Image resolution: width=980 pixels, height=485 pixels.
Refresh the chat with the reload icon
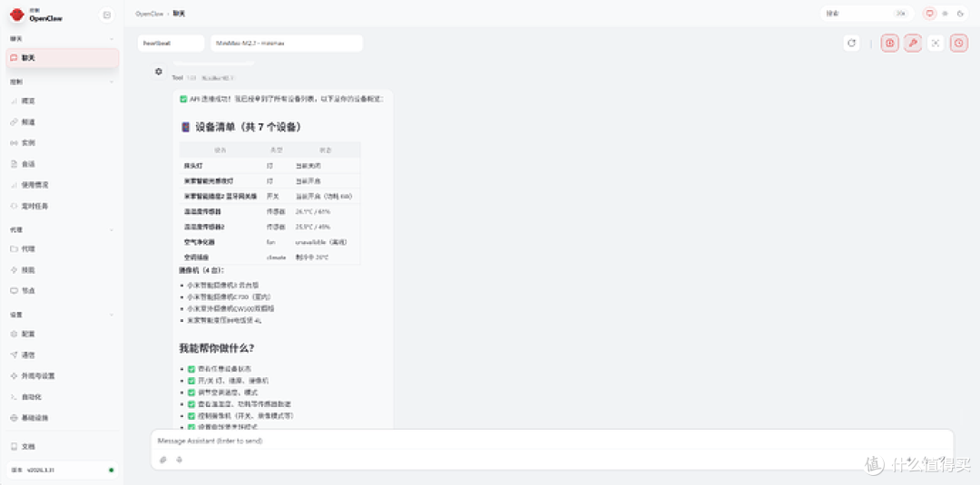pyautogui.click(x=850, y=44)
